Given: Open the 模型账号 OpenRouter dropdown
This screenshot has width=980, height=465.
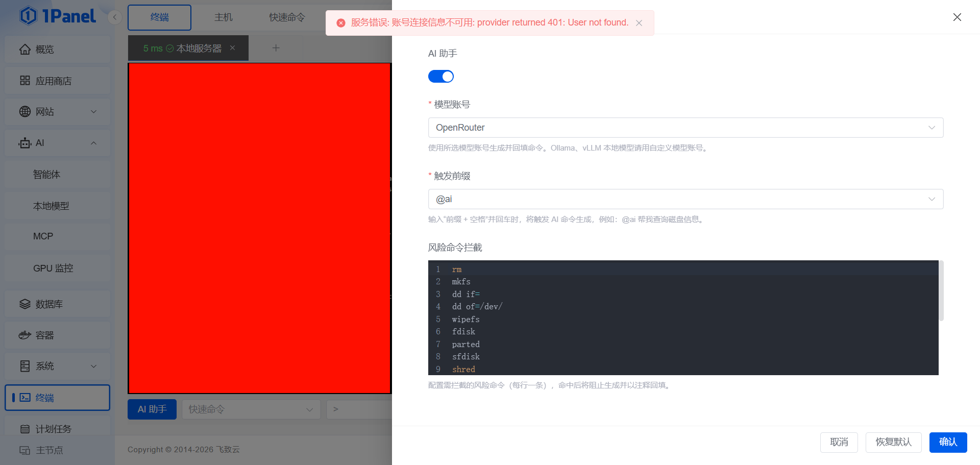Looking at the screenshot, I should [685, 128].
